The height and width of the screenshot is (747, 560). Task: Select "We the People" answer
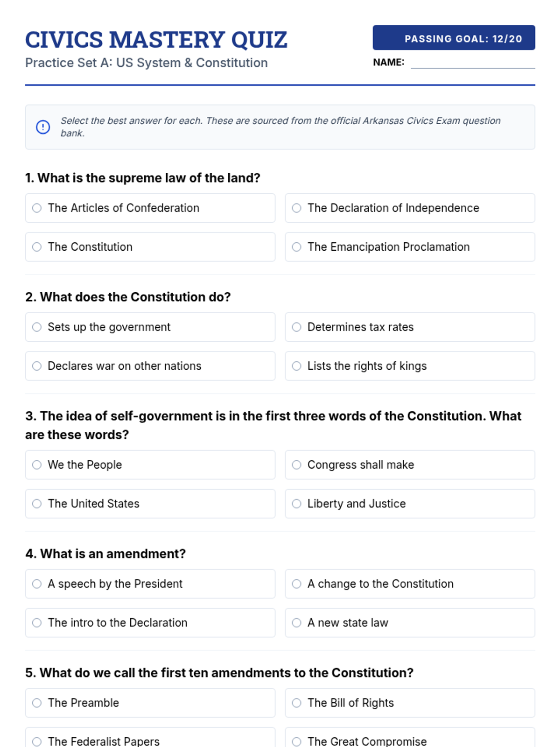tap(37, 465)
